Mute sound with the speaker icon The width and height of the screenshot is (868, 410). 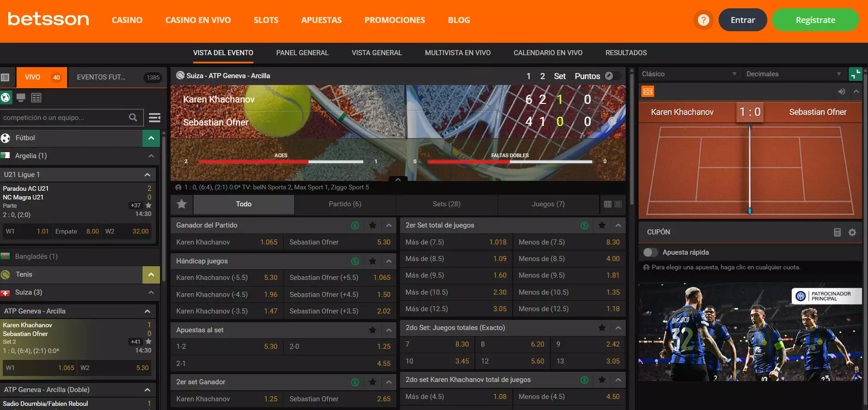coord(842,91)
